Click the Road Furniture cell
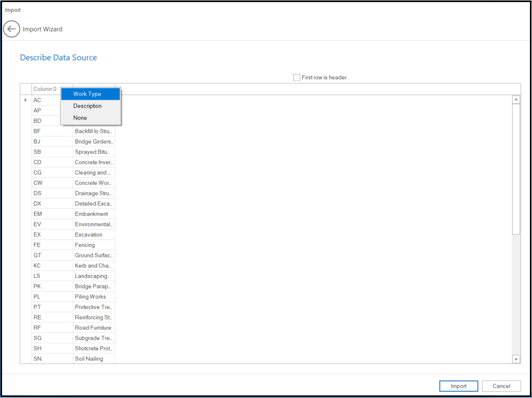This screenshot has width=532, height=398. [x=93, y=328]
